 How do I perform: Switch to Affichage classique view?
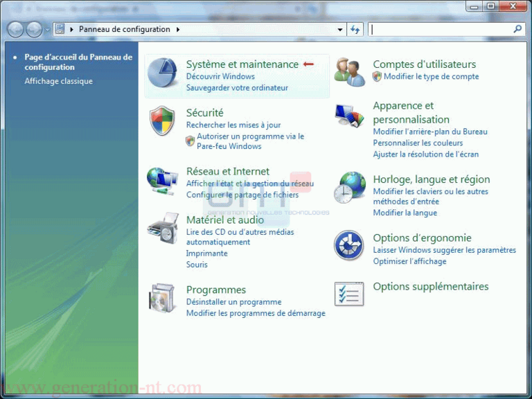[58, 81]
